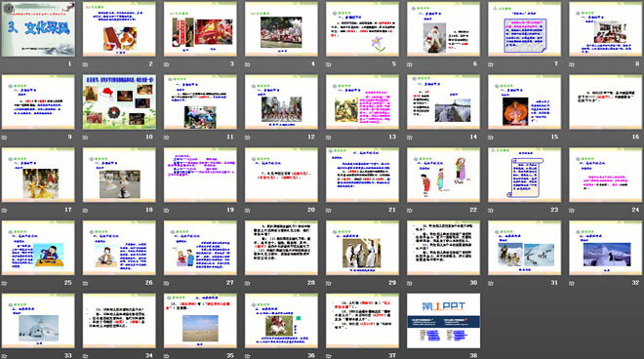This screenshot has width=644, height=359.
Task: Select slide 38 with 第1PPT logo
Action: tap(444, 320)
